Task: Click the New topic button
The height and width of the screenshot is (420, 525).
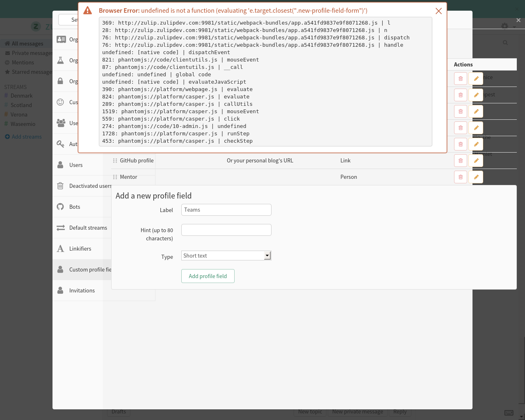Action: coord(310,411)
